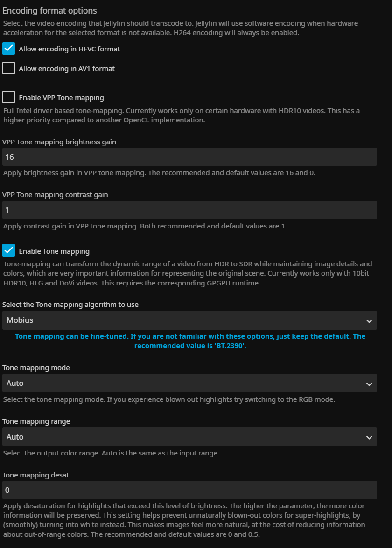This screenshot has width=392, height=548.
Task: Click the "Tone mapping desat" field label
Action: (35, 475)
